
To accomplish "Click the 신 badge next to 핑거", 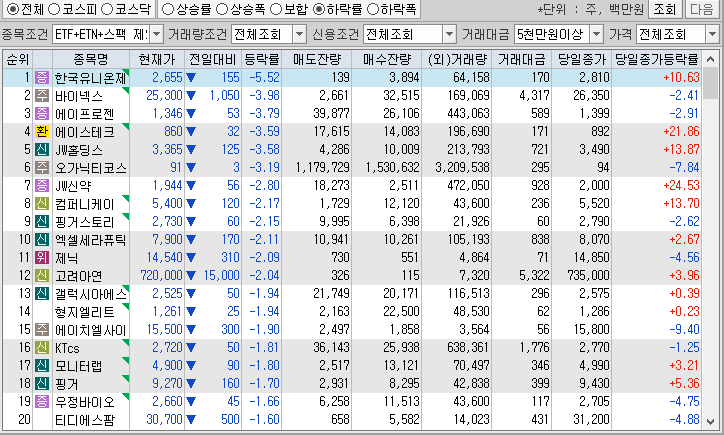I will 42,384.
